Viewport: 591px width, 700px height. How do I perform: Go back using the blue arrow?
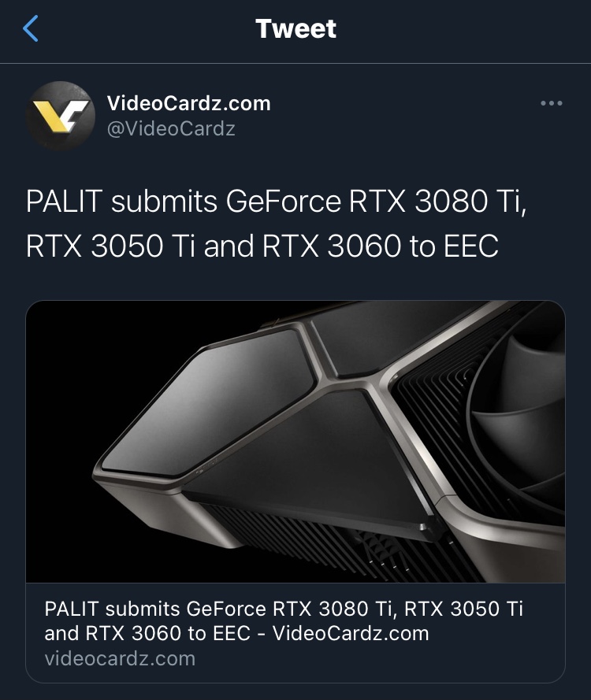coord(31,28)
